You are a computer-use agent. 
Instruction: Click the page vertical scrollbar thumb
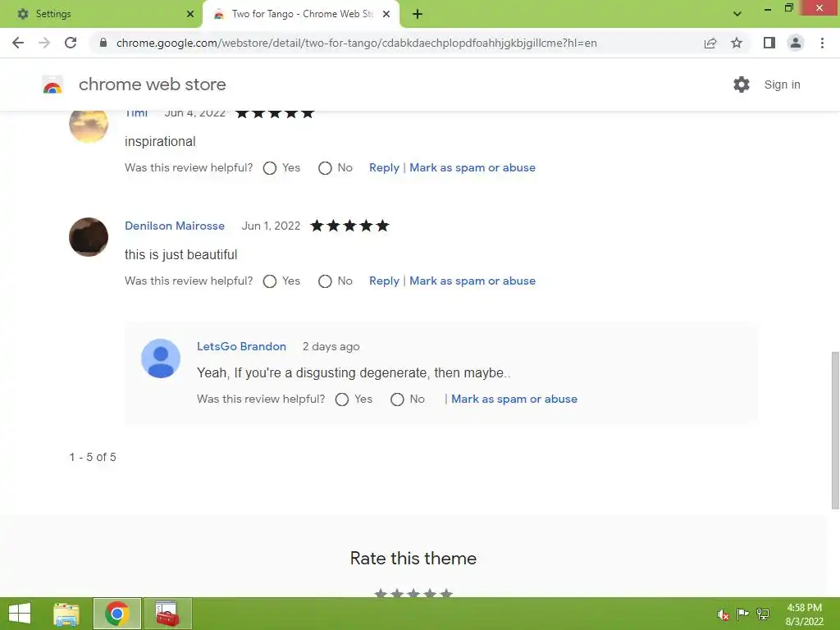pos(835,430)
